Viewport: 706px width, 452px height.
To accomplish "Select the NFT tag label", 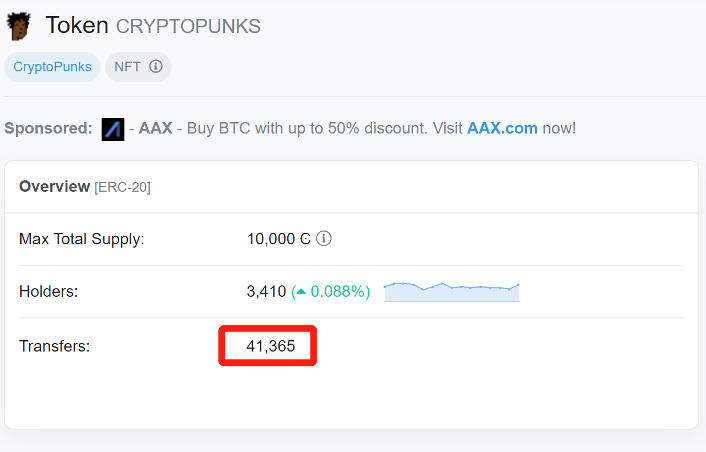I will pyautogui.click(x=127, y=67).
